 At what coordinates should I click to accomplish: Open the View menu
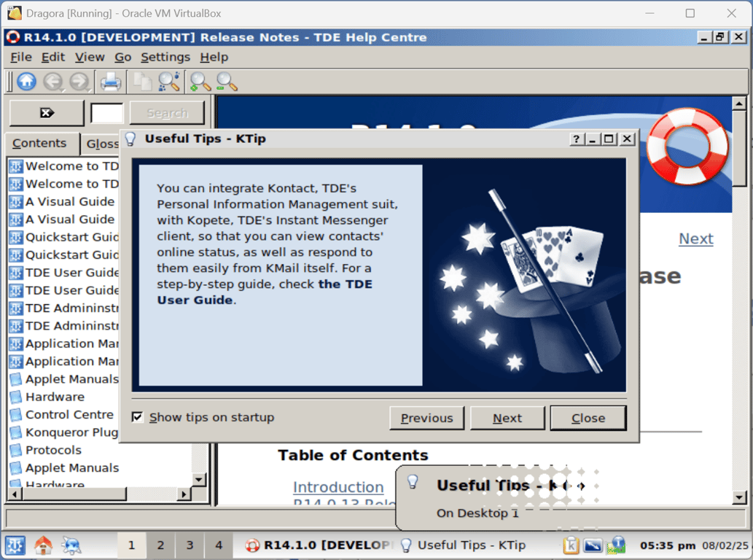click(90, 57)
